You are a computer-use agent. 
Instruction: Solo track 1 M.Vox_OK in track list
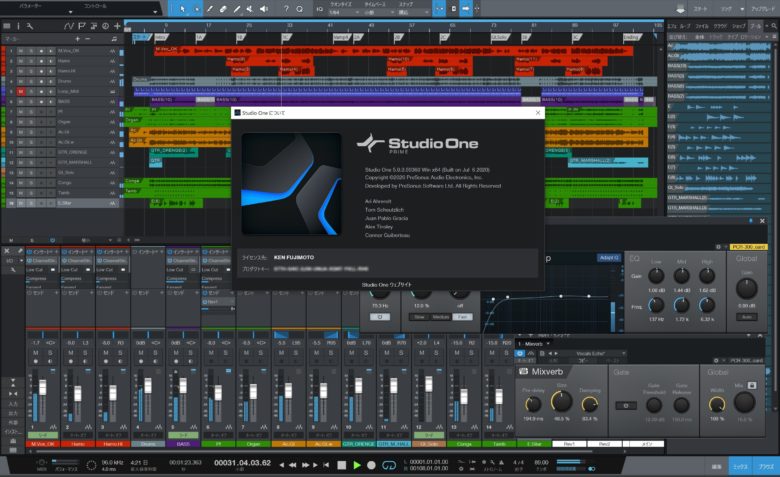pos(31,51)
